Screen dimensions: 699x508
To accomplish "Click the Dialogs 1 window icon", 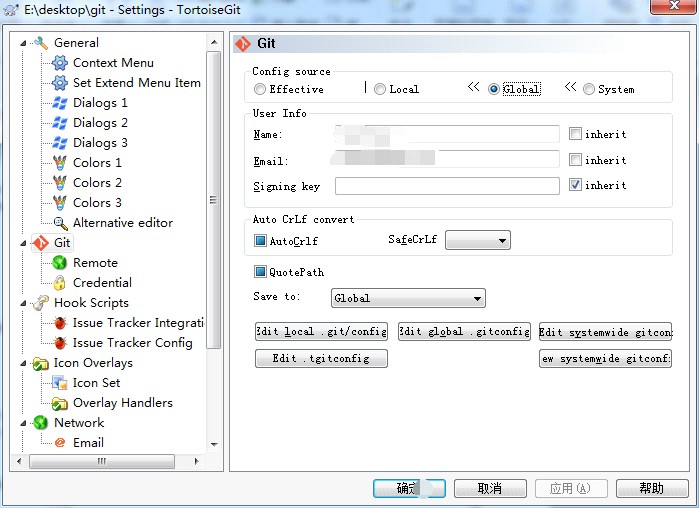I will click(x=60, y=103).
